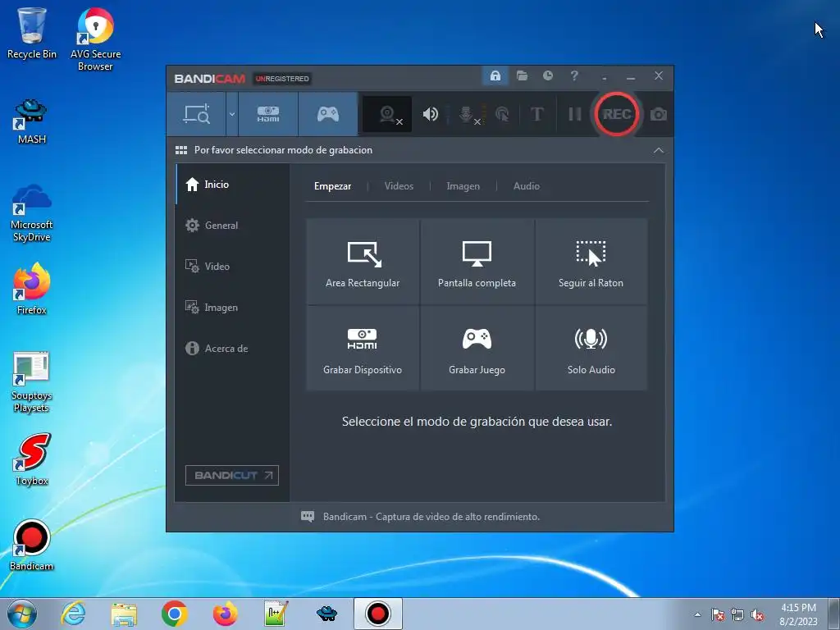Open the Imagen settings section
Screen dimensions: 840x630
tap(232, 308)
